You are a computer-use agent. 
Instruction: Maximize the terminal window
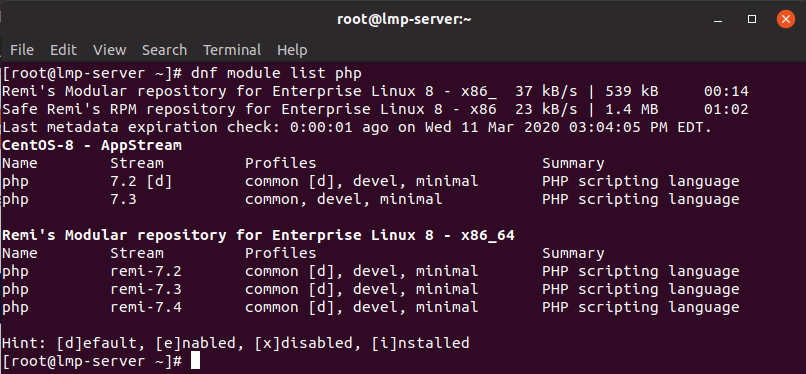point(752,20)
